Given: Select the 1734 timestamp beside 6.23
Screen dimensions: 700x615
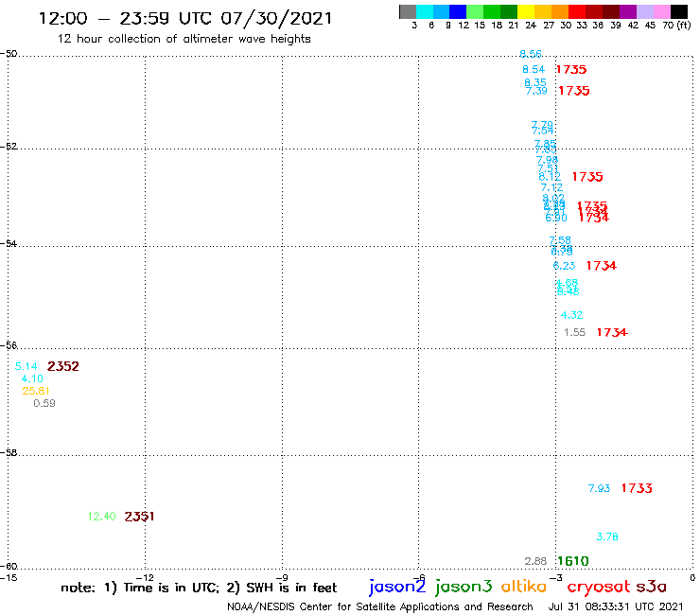Looking at the screenshot, I should [602, 266].
